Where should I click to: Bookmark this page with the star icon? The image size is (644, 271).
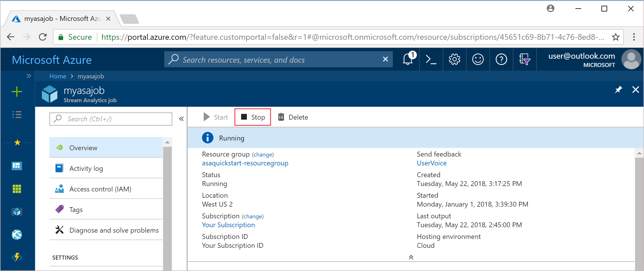[616, 37]
